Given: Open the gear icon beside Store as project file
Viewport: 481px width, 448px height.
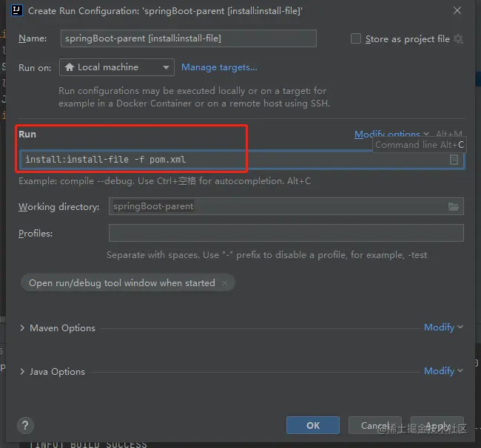Looking at the screenshot, I should [x=458, y=39].
